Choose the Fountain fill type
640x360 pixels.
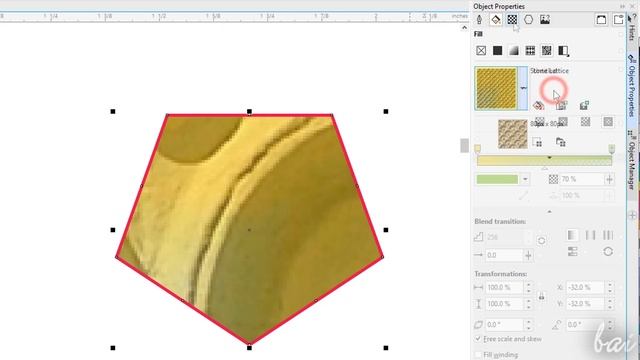click(514, 51)
